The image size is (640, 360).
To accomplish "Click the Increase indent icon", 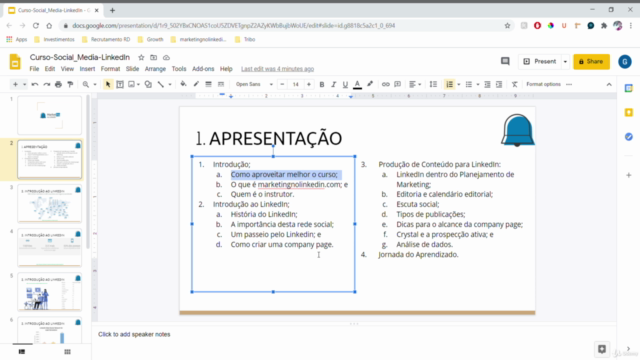I will pos(499,84).
